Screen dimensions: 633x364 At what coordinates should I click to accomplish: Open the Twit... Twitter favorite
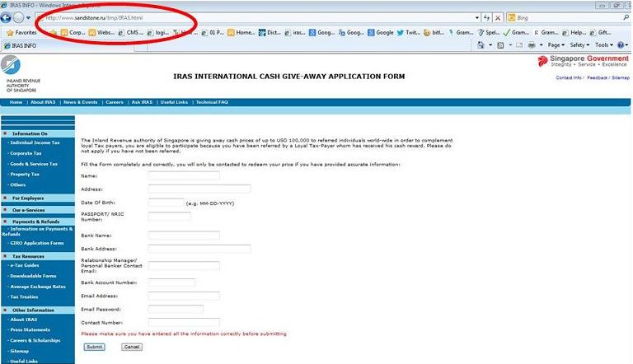[x=409, y=32]
